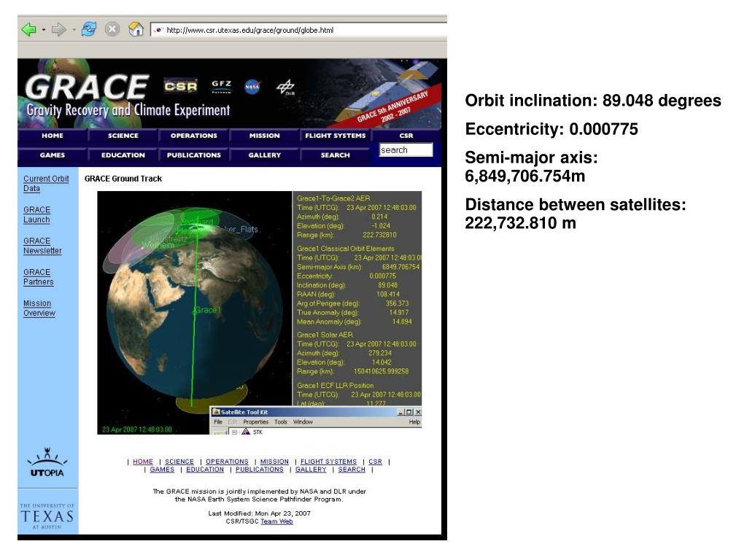Click the Satellite Tool Kit title icon
Viewport: 747px width, 560px height.
coord(216,412)
